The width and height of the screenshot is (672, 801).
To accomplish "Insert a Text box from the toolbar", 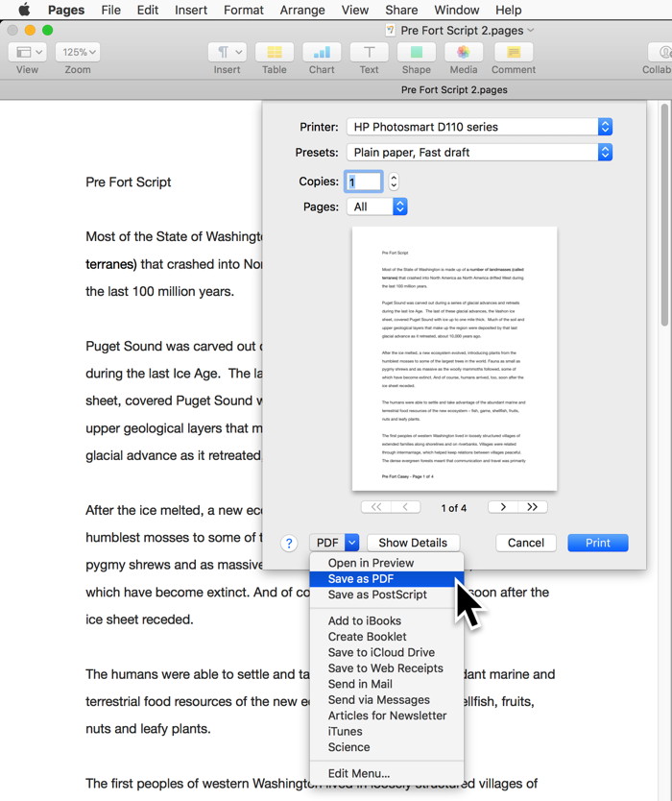I will (x=369, y=52).
